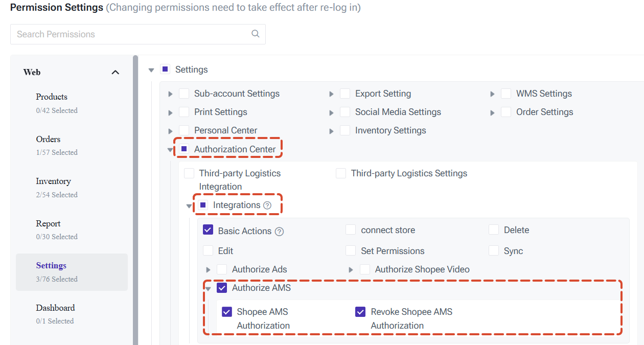644x345 pixels.
Task: Select the Dashboard category in sidebar
Action: (57, 314)
